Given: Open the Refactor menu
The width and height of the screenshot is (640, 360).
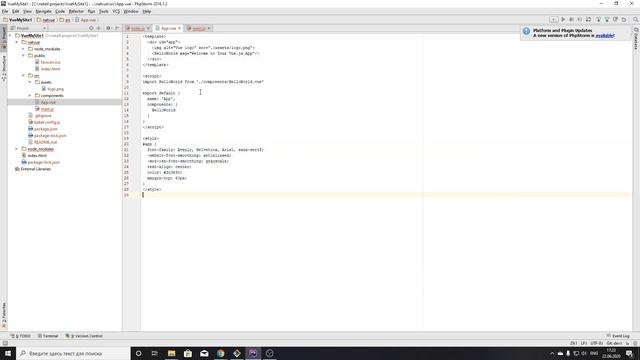Looking at the screenshot, I should [76, 11].
